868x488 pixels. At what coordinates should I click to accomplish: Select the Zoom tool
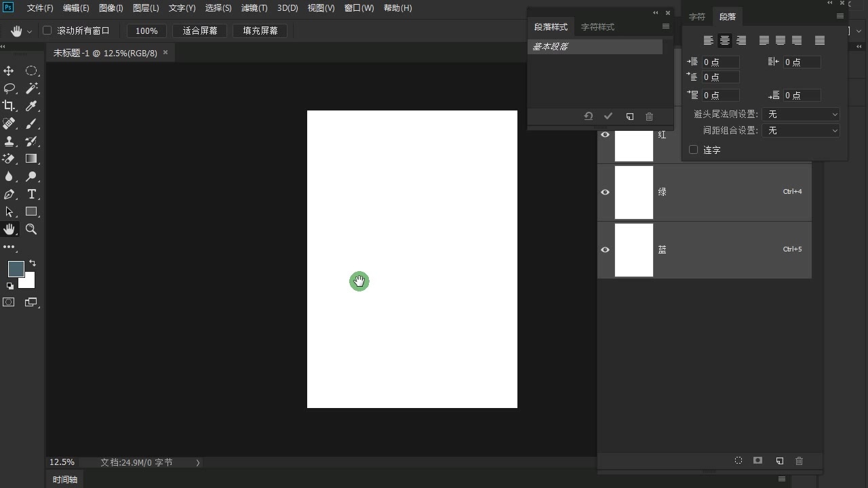pyautogui.click(x=31, y=229)
